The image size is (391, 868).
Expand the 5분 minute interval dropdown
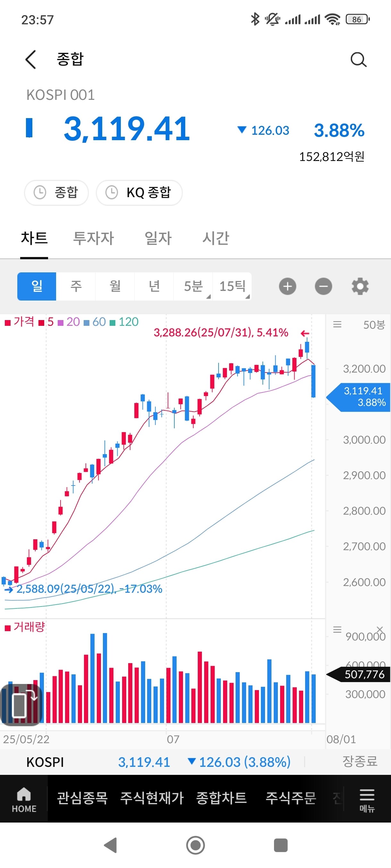[x=193, y=286]
